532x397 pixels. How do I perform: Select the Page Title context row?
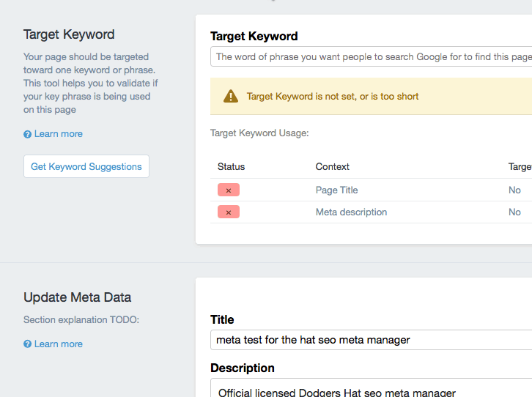point(372,190)
